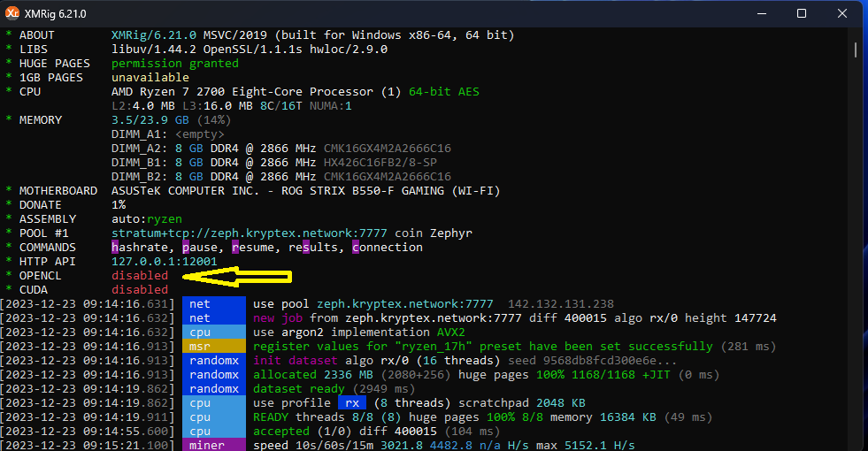Click the '64-bit AES' CPU flag

pyautogui.click(x=444, y=91)
